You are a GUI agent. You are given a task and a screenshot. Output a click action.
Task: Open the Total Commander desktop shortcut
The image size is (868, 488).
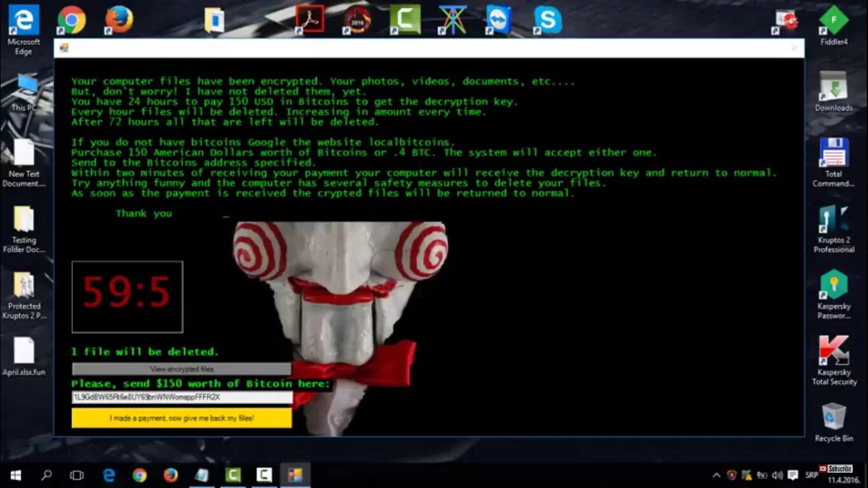[x=834, y=163]
